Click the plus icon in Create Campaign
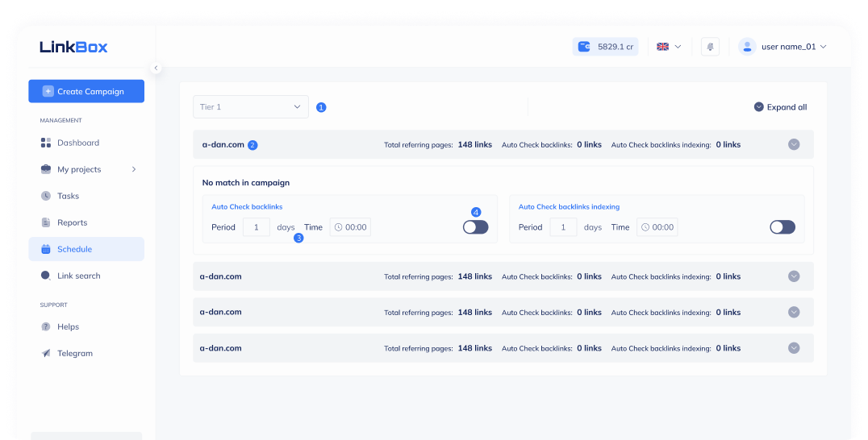Screen dimensions: 868x440 click(x=48, y=91)
